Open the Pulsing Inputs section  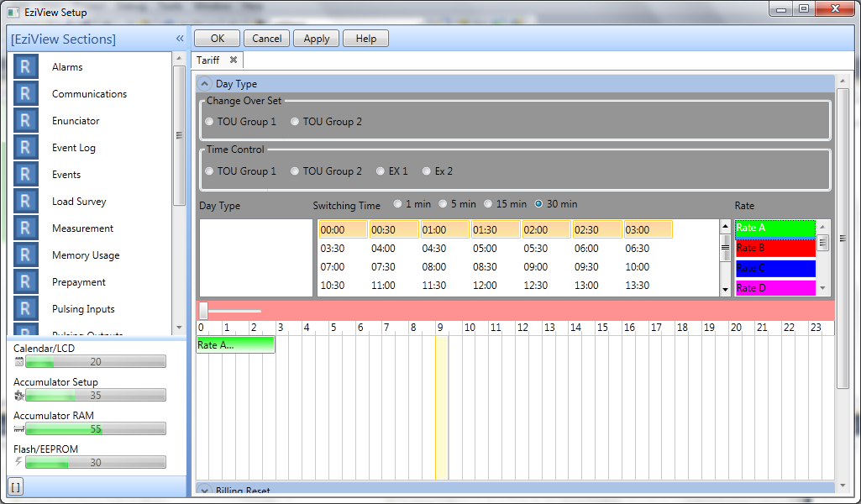click(x=83, y=309)
